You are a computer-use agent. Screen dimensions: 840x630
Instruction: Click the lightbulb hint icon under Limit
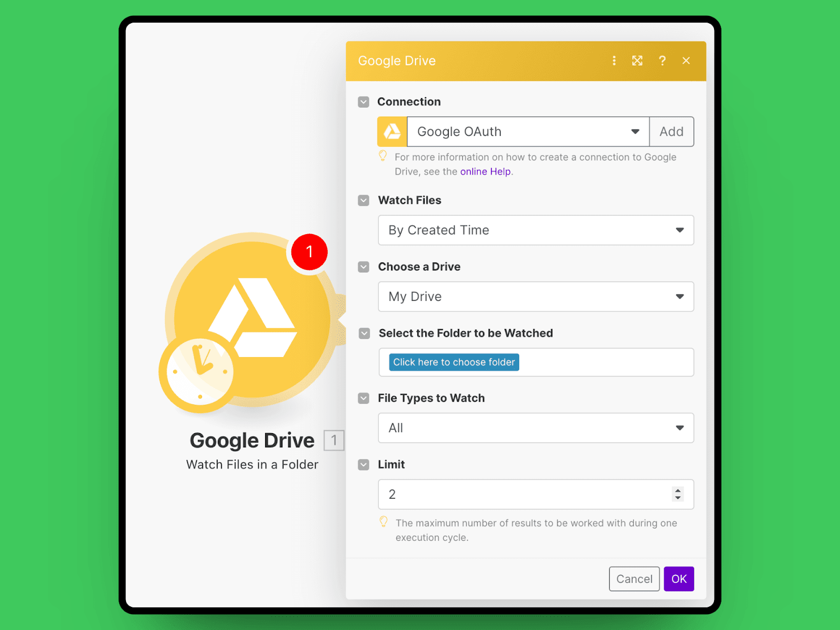pyautogui.click(x=384, y=522)
